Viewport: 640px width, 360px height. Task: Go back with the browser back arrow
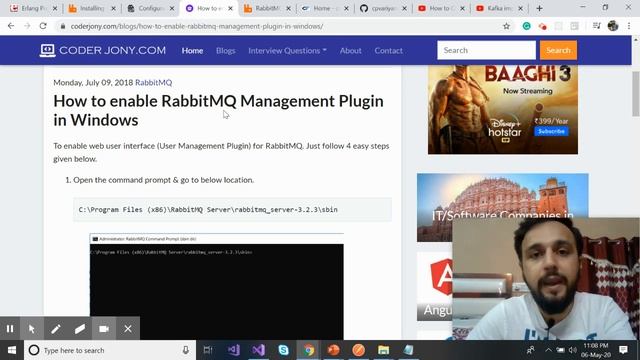click(11, 26)
